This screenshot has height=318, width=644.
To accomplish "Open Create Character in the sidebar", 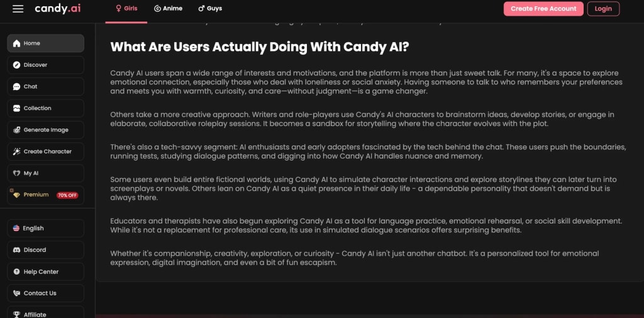I will (45, 151).
